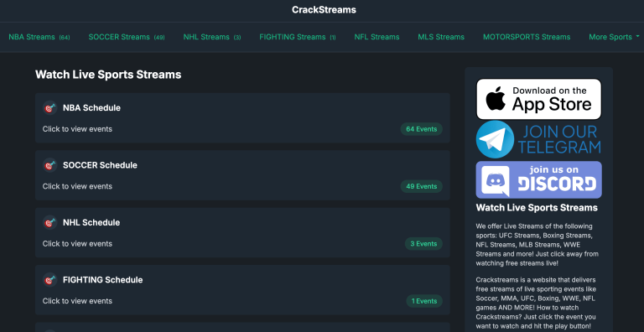Click the SOCCER Schedule target icon
The image size is (644, 332).
[49, 165]
